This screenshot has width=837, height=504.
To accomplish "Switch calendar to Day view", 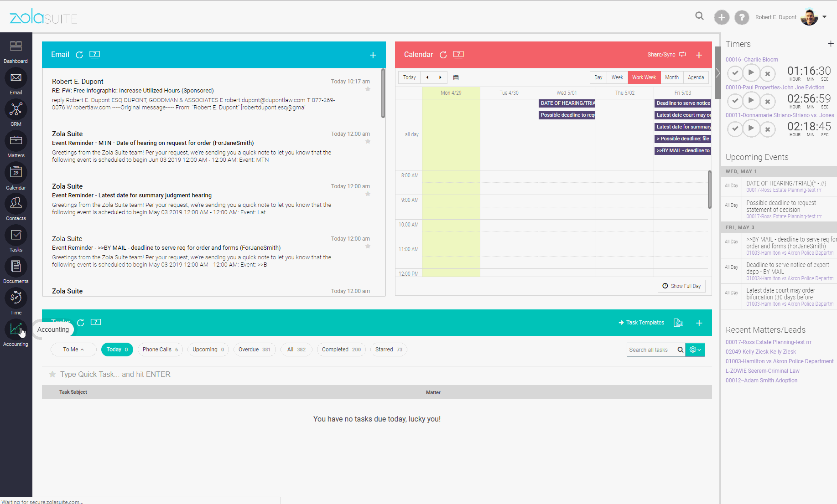I will pyautogui.click(x=598, y=77).
